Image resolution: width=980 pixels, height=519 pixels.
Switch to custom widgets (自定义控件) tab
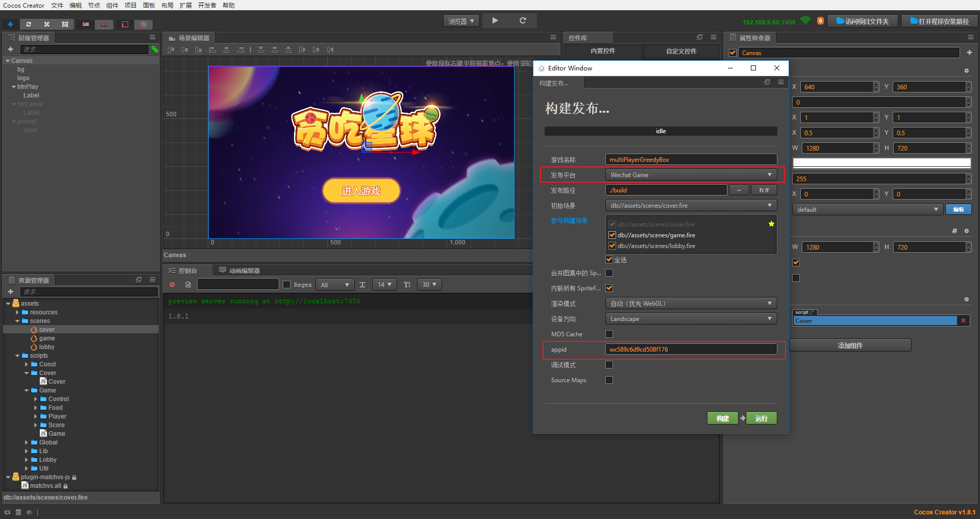click(x=681, y=51)
